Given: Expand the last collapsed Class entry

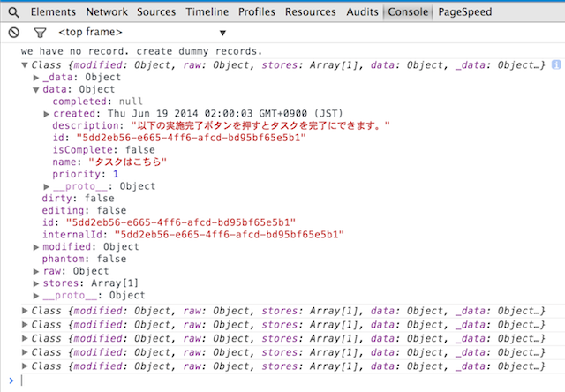Looking at the screenshot, I should pyautogui.click(x=25, y=364).
